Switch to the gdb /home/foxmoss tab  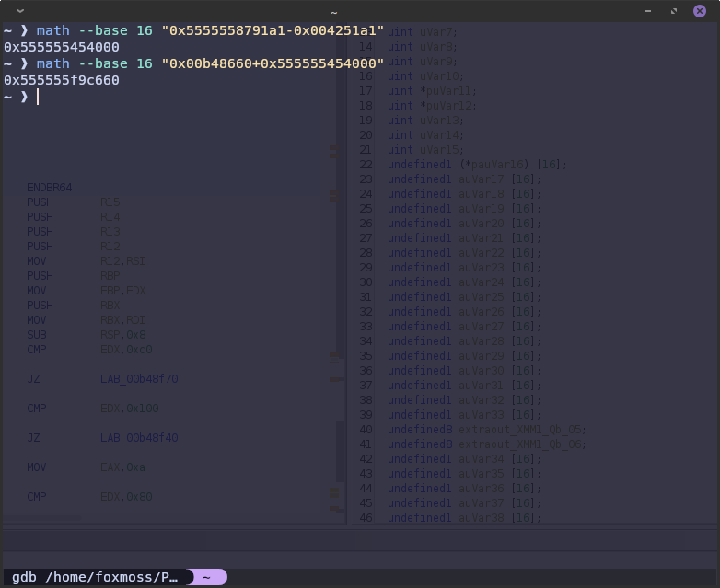[95, 577]
